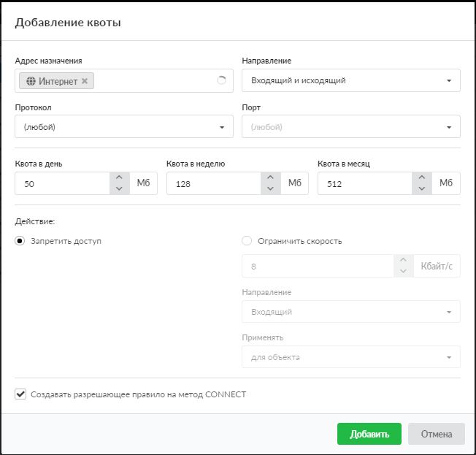476x455 pixels.
Task: Toggle the CONNECT method rule checkbox
Action: pyautogui.click(x=20, y=394)
